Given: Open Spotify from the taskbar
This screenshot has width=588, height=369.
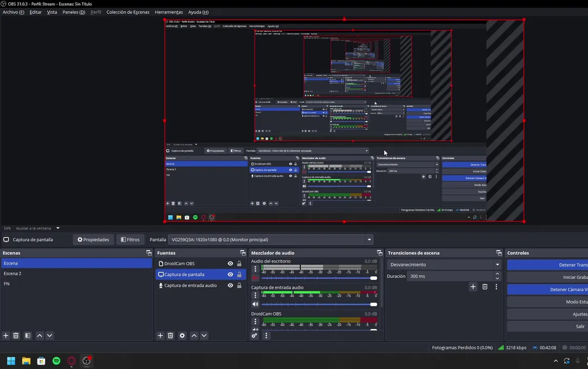Looking at the screenshot, I should 56,361.
